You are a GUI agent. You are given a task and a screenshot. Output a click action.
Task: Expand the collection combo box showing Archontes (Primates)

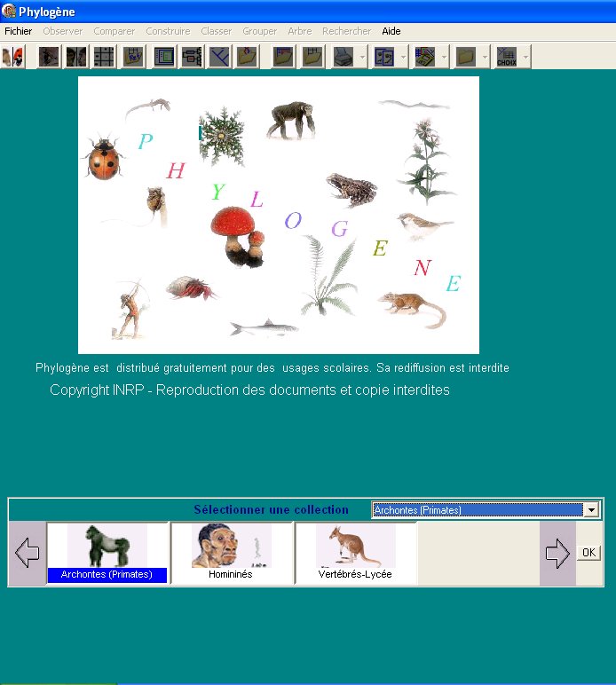(590, 510)
